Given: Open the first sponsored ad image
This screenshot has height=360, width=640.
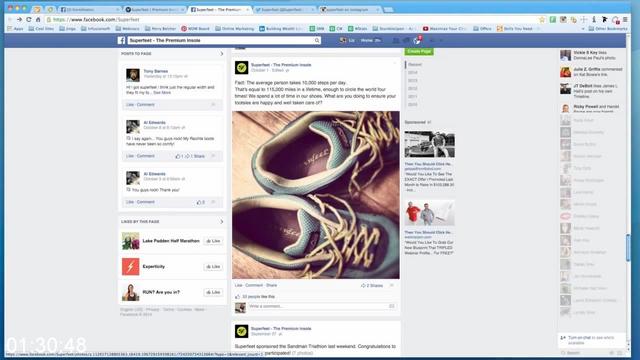Looking at the screenshot, I should point(429,144).
